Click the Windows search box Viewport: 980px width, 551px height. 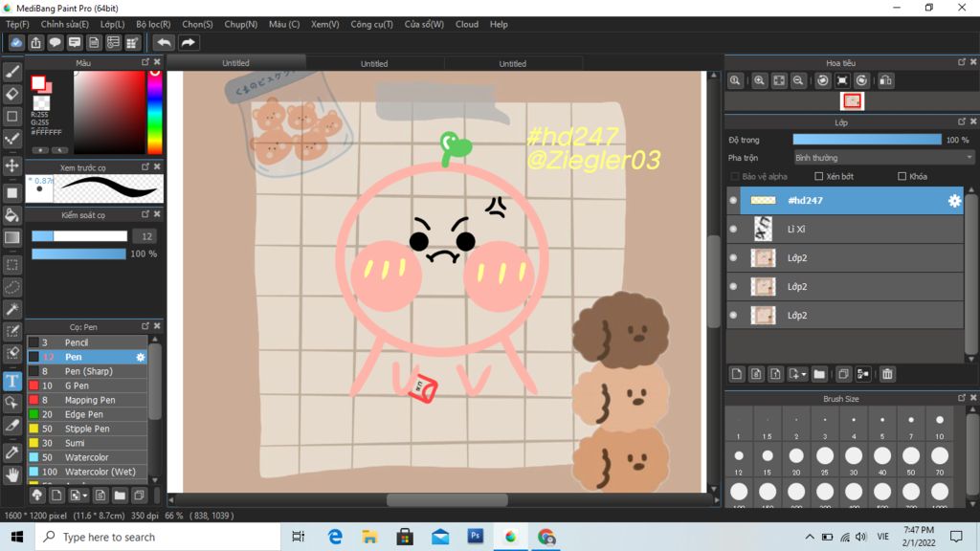[158, 537]
